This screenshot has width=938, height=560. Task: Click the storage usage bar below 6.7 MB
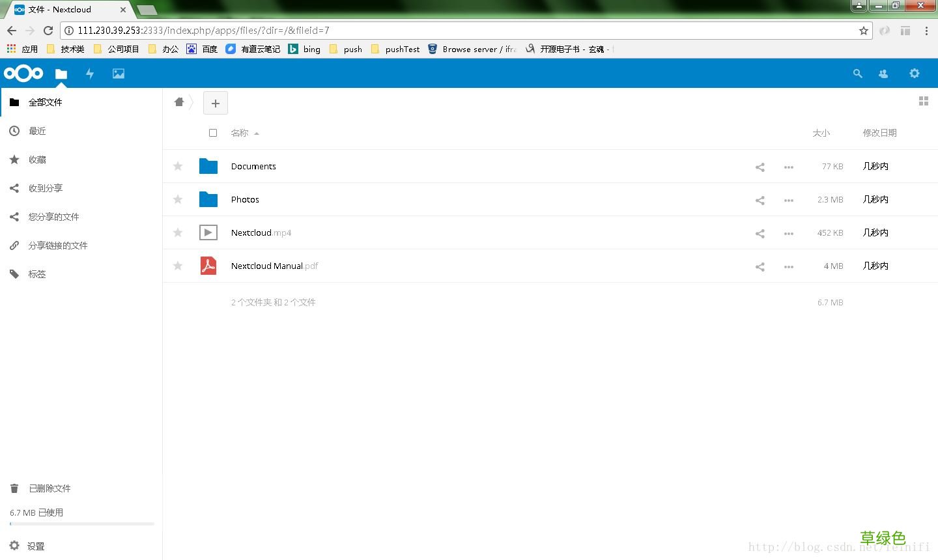(x=81, y=524)
